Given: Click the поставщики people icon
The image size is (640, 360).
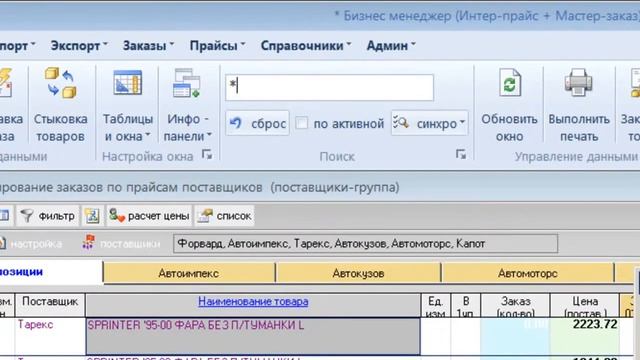Looking at the screenshot, I should pyautogui.click(x=89, y=242).
